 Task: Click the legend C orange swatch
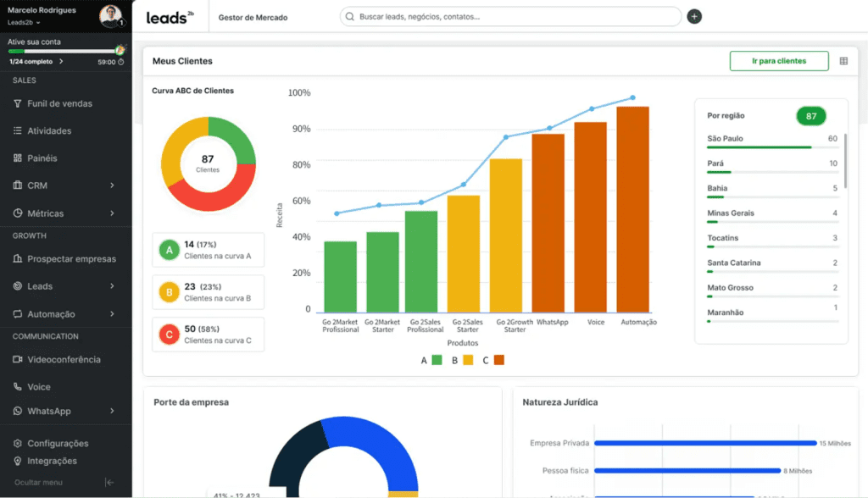pyautogui.click(x=498, y=360)
